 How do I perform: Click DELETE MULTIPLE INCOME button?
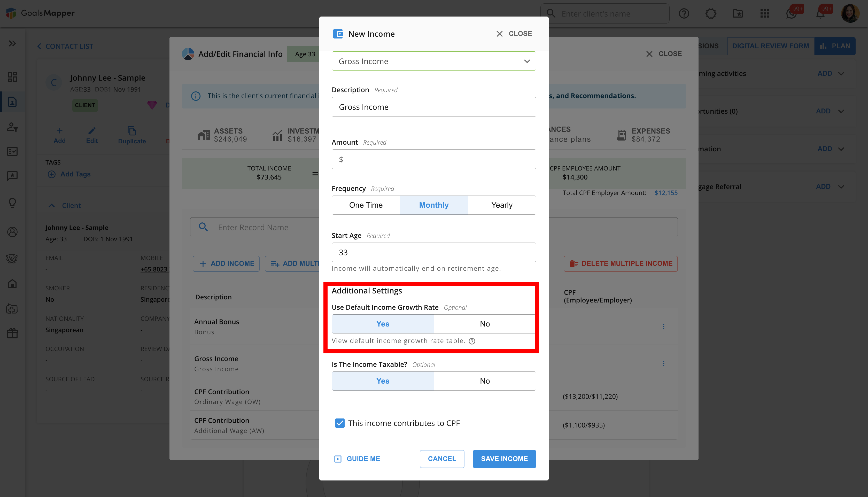(620, 263)
